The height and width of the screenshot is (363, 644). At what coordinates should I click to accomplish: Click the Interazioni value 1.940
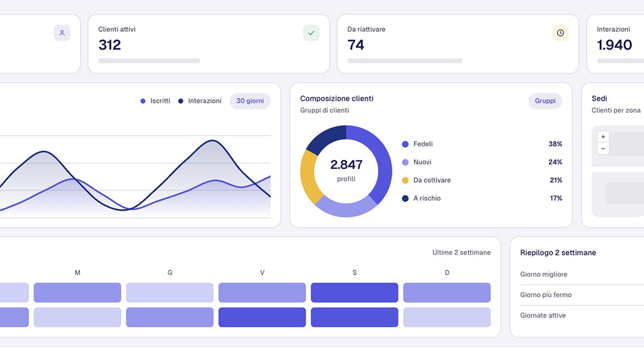point(614,45)
